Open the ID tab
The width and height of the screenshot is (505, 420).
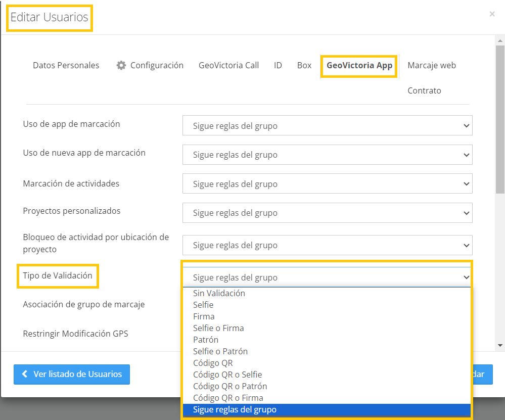click(278, 65)
